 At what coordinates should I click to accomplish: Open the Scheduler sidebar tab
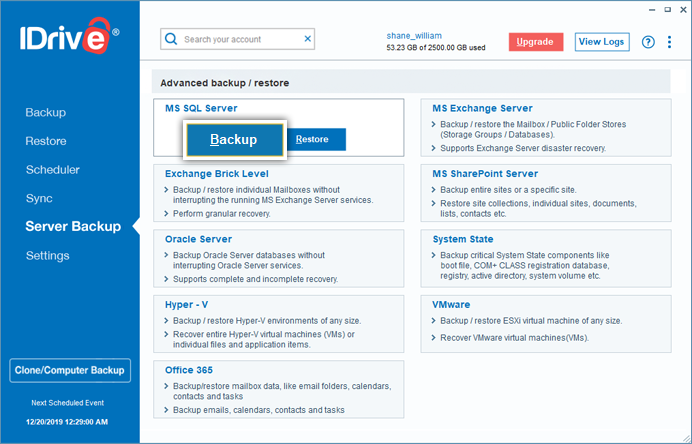(x=53, y=170)
